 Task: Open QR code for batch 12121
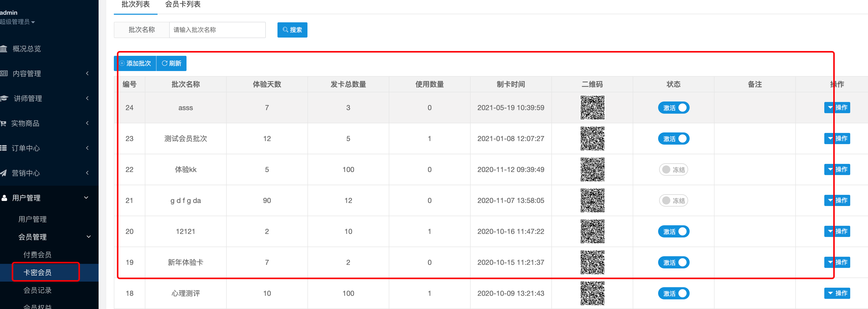click(x=592, y=232)
